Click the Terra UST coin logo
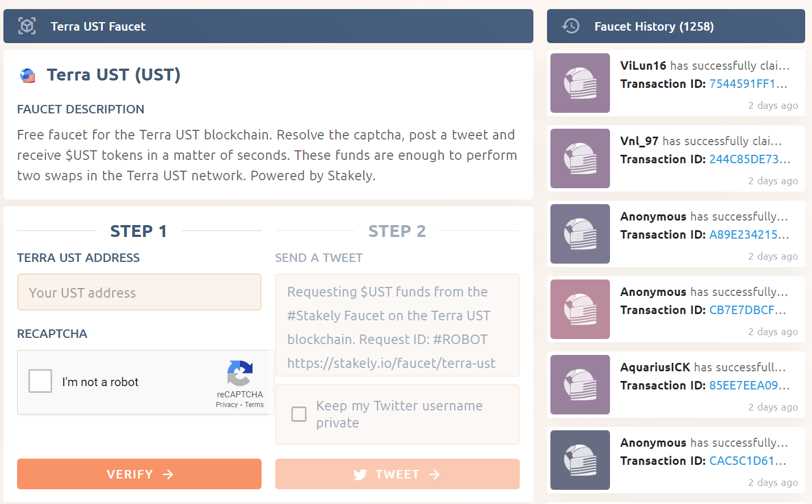Image resolution: width=812 pixels, height=504 pixels. 27,75
